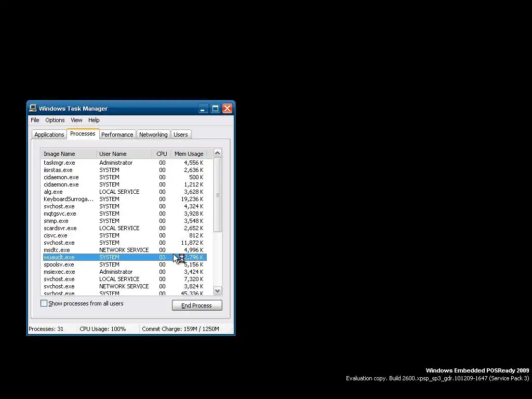
Task: Select the cidaemon.exe row using 500 K
Action: (125, 178)
